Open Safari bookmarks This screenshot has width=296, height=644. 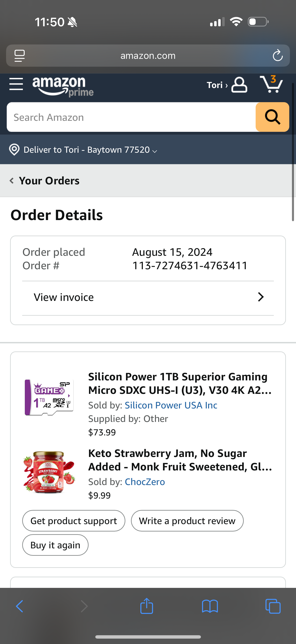(210, 606)
